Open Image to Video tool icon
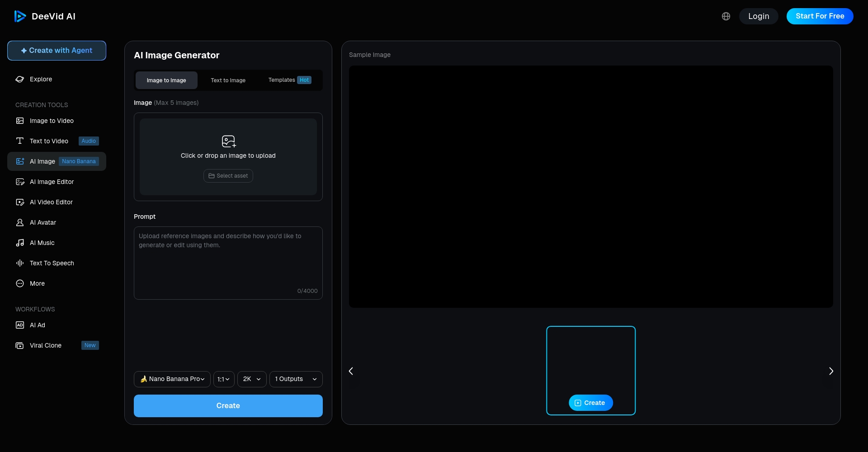The image size is (868, 452). [20, 121]
